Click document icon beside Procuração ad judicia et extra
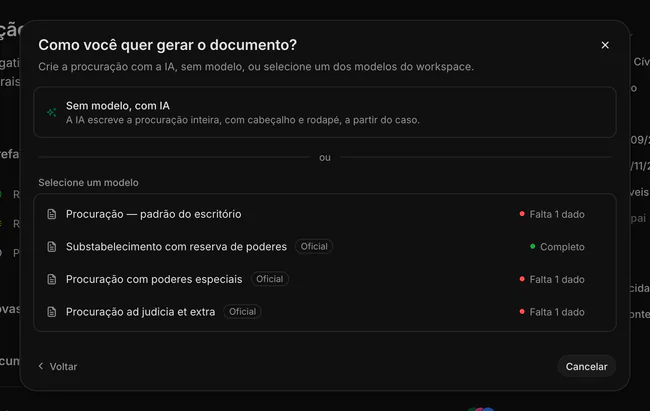 [x=51, y=312]
